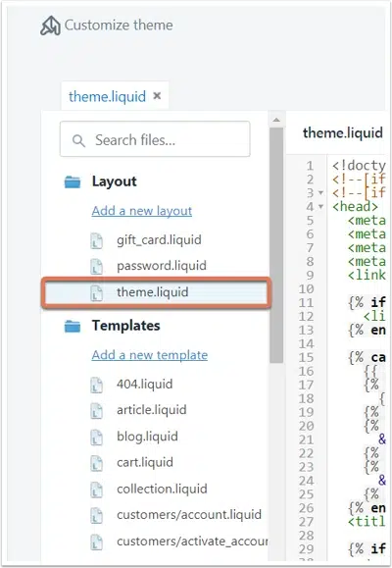This screenshot has width=392, height=568.
Task: Click Add a new template link
Action: tap(150, 355)
